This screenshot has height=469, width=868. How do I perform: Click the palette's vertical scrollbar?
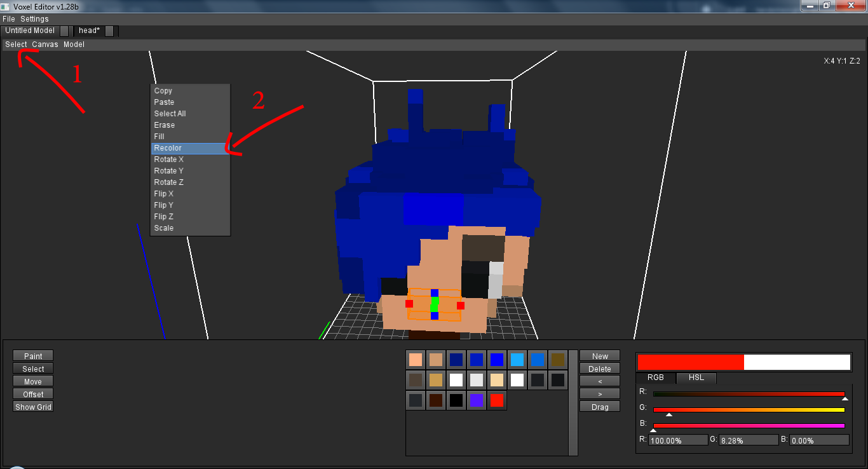coord(573,403)
